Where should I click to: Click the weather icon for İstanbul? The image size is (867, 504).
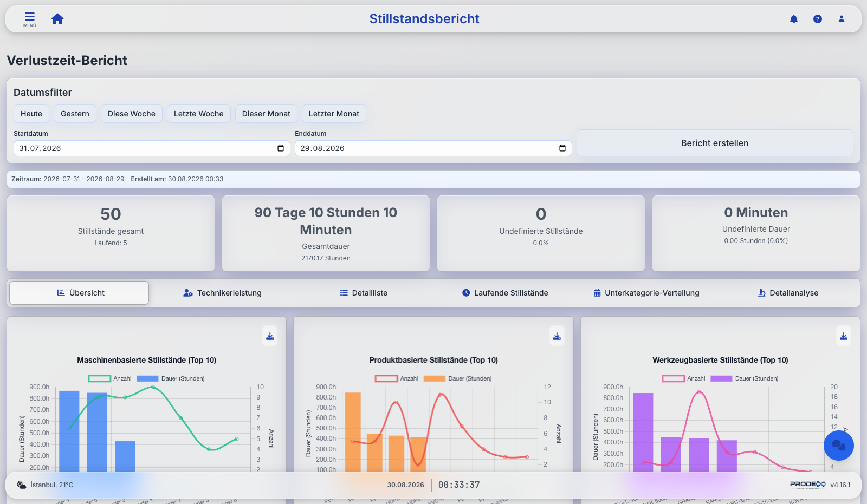21,485
